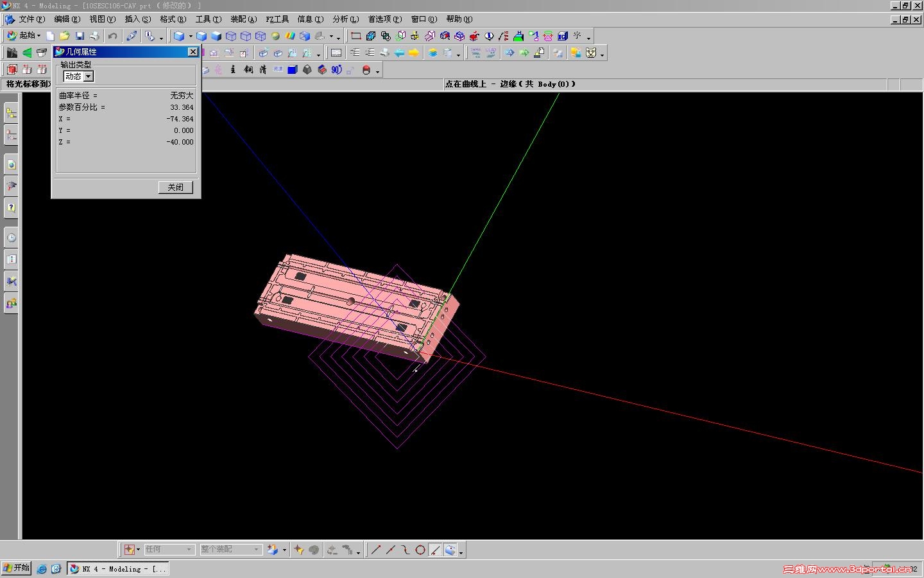924x578 pixels.
Task: Open an existing file with folder icon
Action: pos(64,36)
